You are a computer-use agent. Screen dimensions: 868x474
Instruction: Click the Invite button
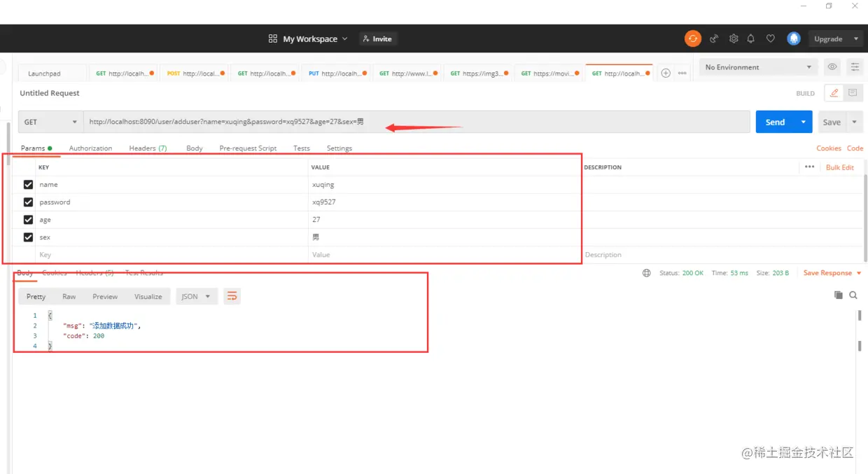point(378,39)
